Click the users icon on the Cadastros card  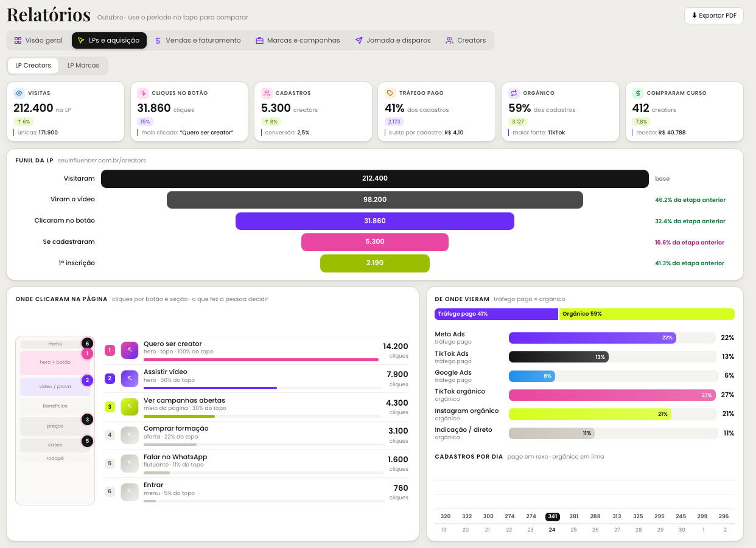pos(267,93)
